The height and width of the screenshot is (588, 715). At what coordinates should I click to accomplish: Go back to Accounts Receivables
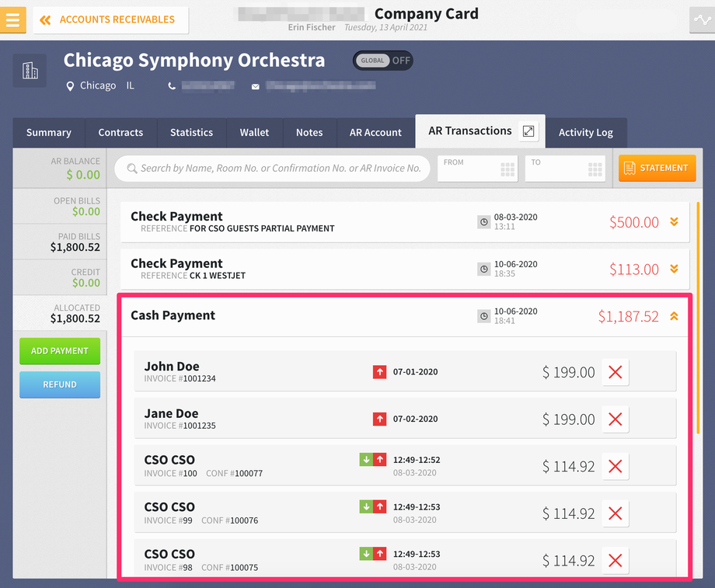tap(110, 20)
